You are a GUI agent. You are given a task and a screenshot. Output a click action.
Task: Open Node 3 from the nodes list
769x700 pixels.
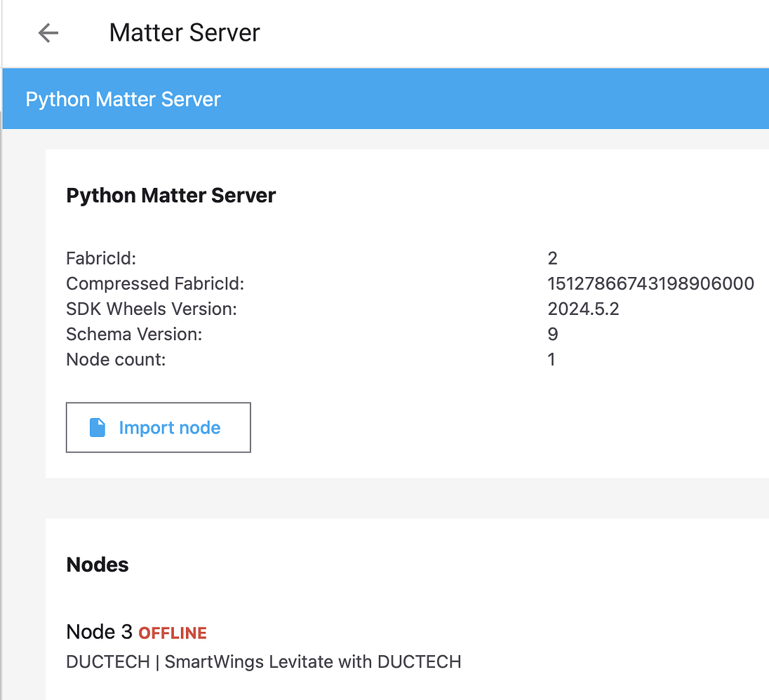pos(99,632)
